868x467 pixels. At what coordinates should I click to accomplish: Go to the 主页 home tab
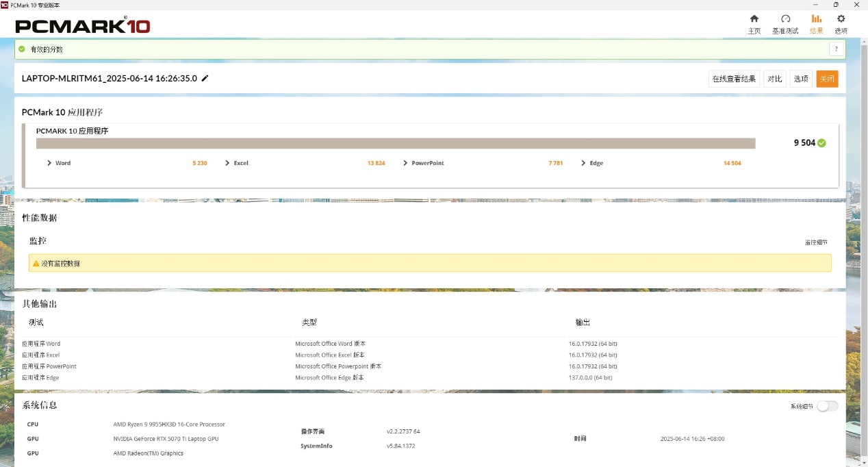[x=754, y=24]
